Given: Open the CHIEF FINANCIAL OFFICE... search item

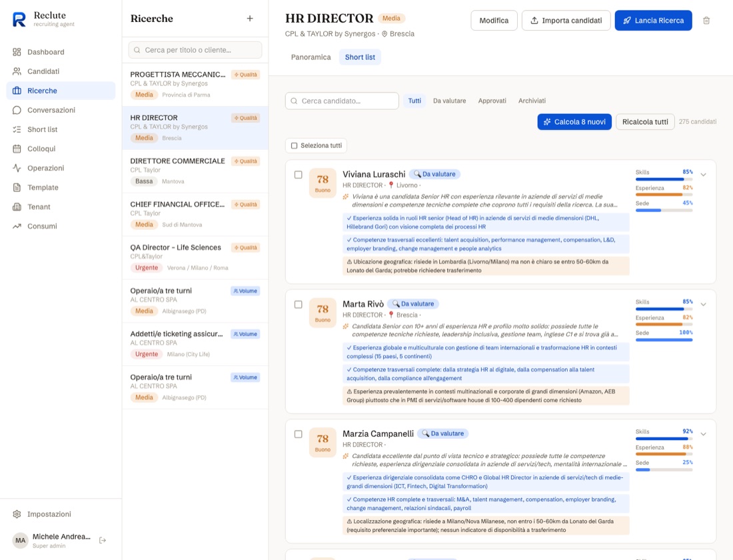Looking at the screenshot, I should [195, 214].
